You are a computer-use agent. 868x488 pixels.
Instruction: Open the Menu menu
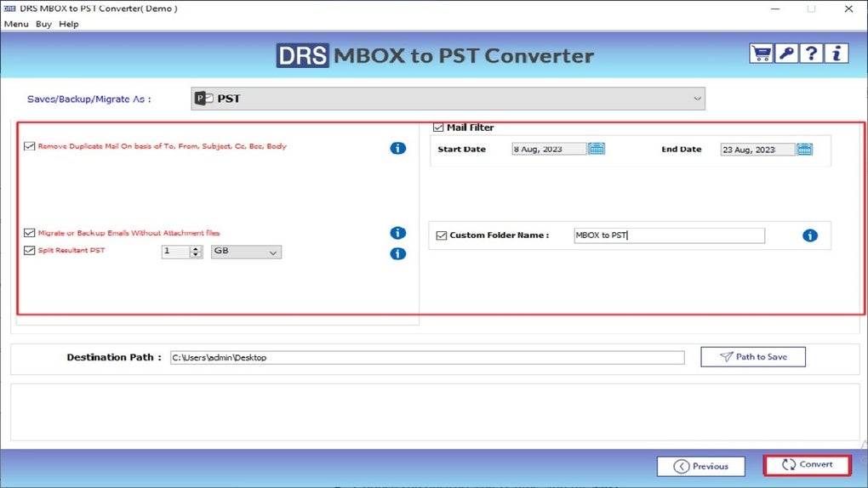pos(16,24)
